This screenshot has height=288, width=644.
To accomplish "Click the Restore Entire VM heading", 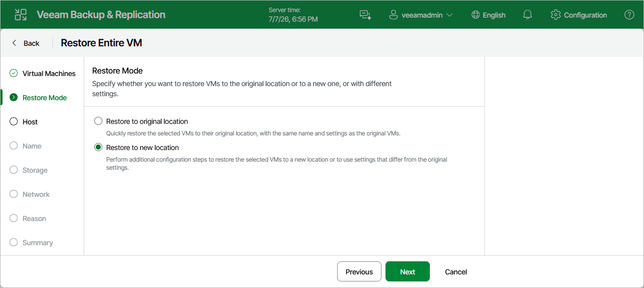I will 101,43.
